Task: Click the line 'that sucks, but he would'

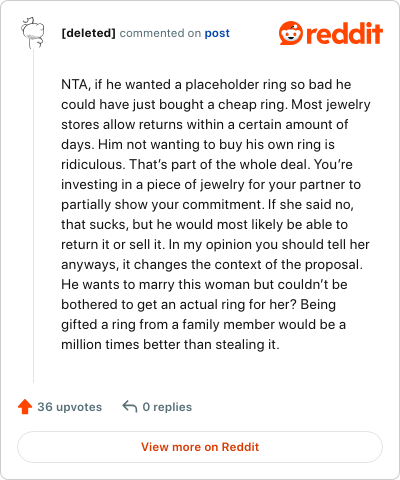Action: pos(204,224)
